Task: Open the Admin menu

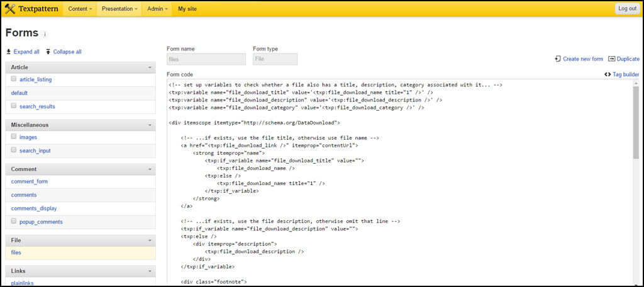Action: (157, 9)
